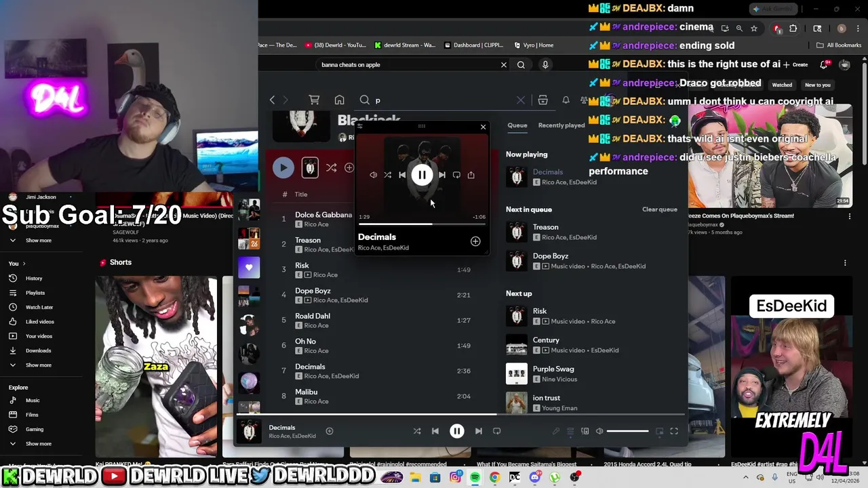Open mini player settings sliders icon

[x=360, y=126]
